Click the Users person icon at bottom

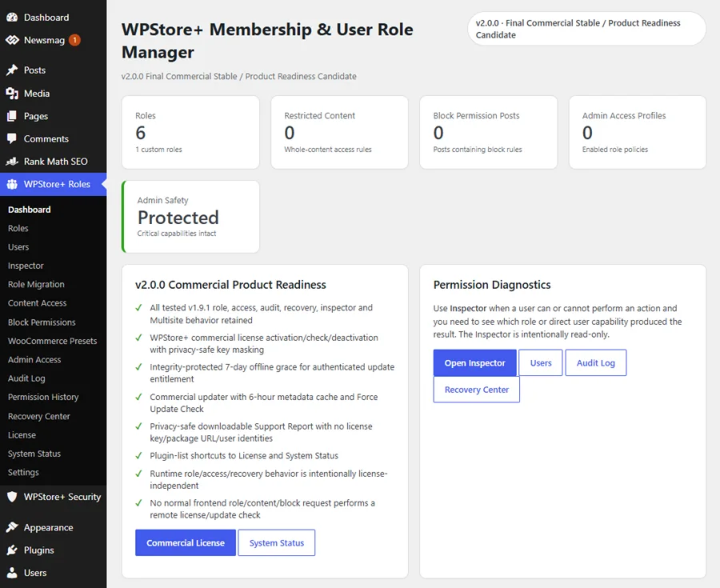click(12, 573)
